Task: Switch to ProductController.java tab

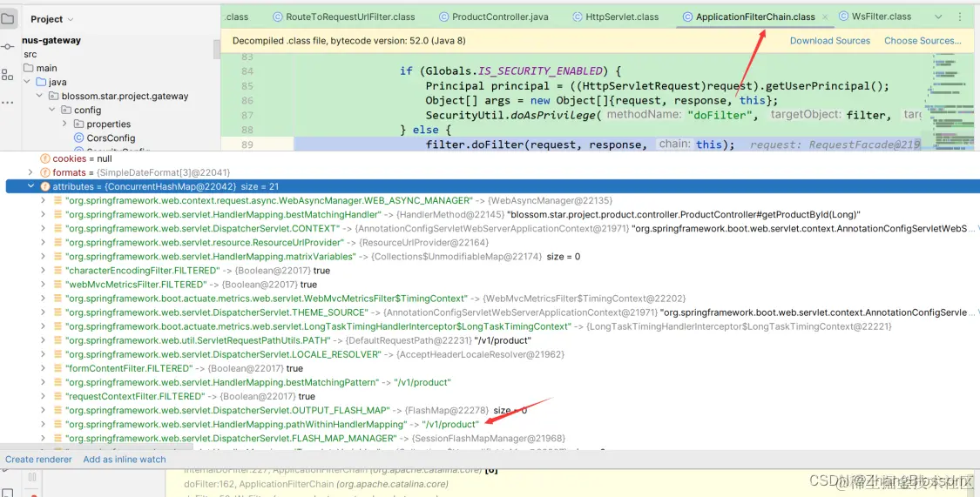Action: point(494,17)
